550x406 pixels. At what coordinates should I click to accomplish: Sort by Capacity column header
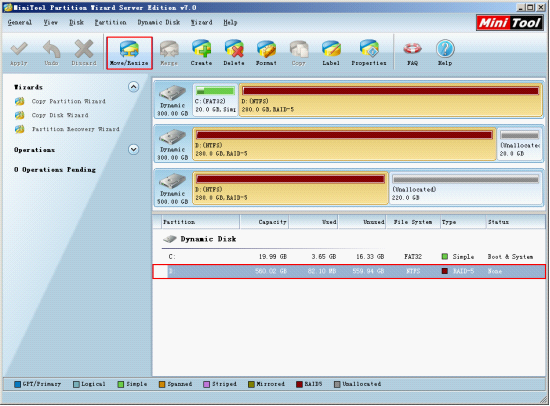pyautogui.click(x=264, y=222)
